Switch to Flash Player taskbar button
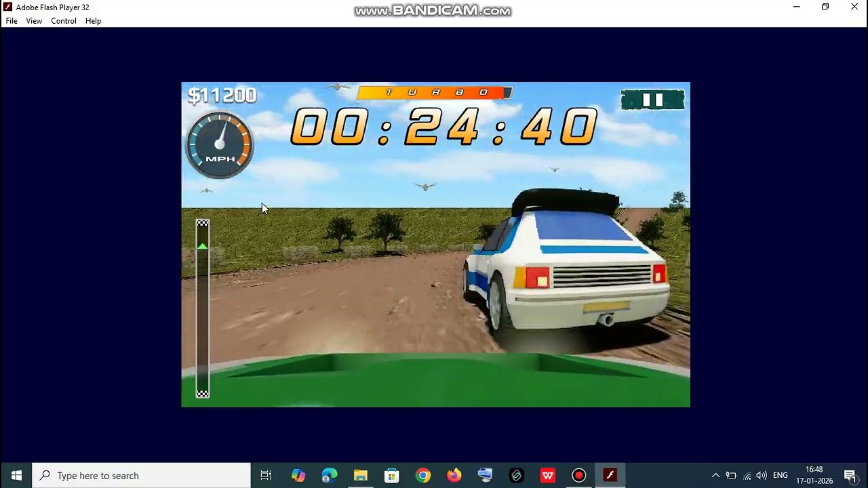 610,475
